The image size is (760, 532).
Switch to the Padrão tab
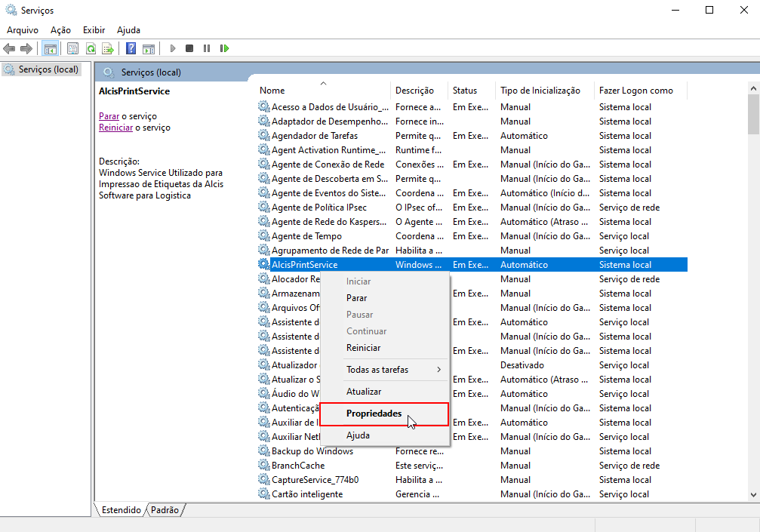tap(165, 509)
